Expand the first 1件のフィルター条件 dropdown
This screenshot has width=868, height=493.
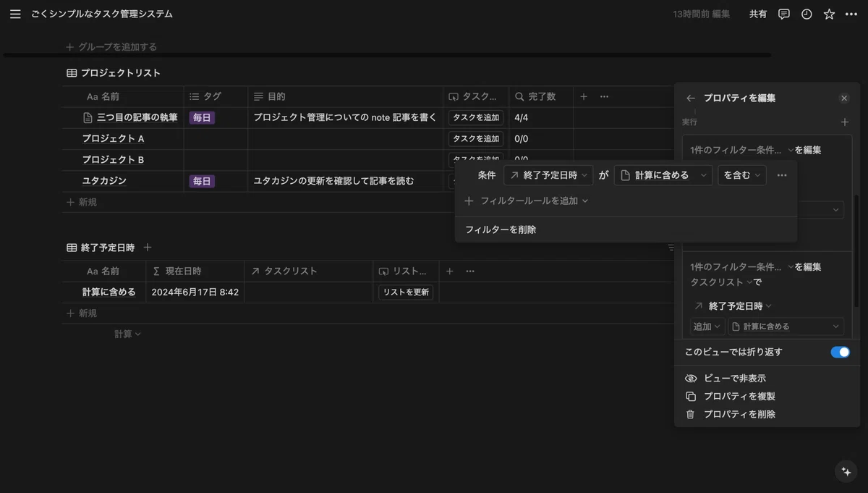pyautogui.click(x=742, y=150)
